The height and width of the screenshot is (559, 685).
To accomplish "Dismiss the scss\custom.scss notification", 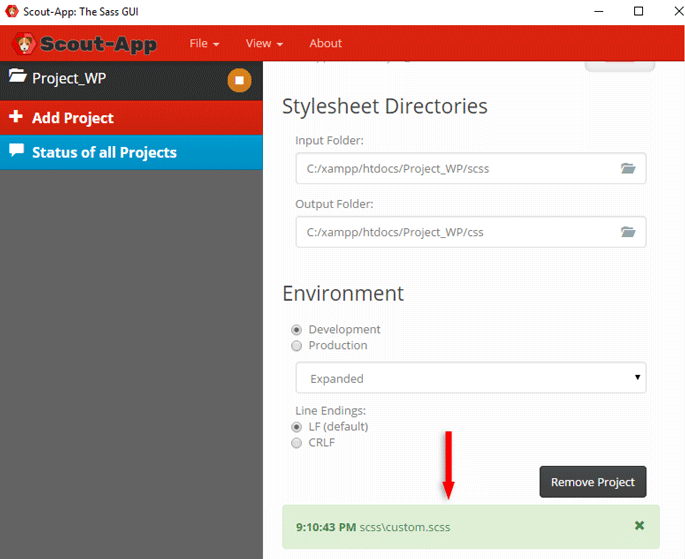I will coord(639,525).
